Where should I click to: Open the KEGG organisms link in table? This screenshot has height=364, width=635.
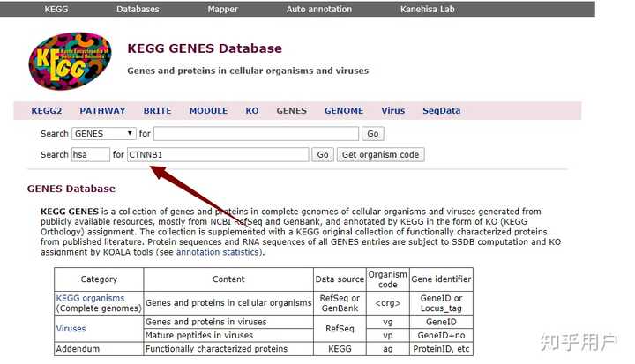pos(90,298)
